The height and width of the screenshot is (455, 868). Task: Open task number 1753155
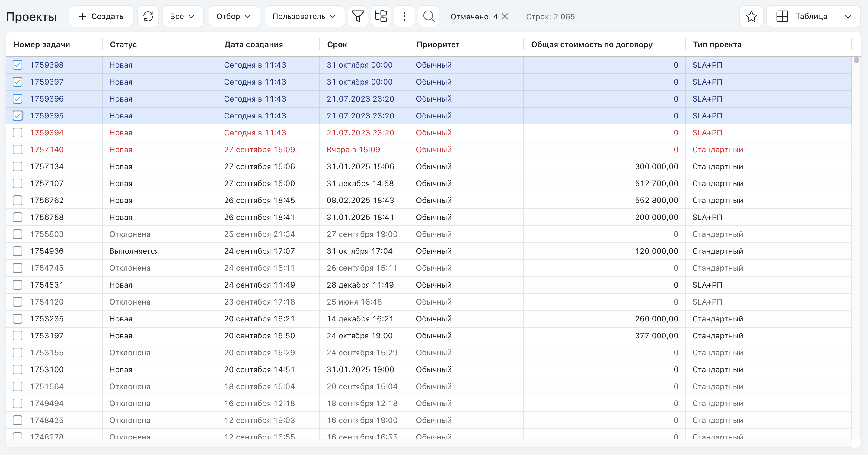click(x=47, y=353)
